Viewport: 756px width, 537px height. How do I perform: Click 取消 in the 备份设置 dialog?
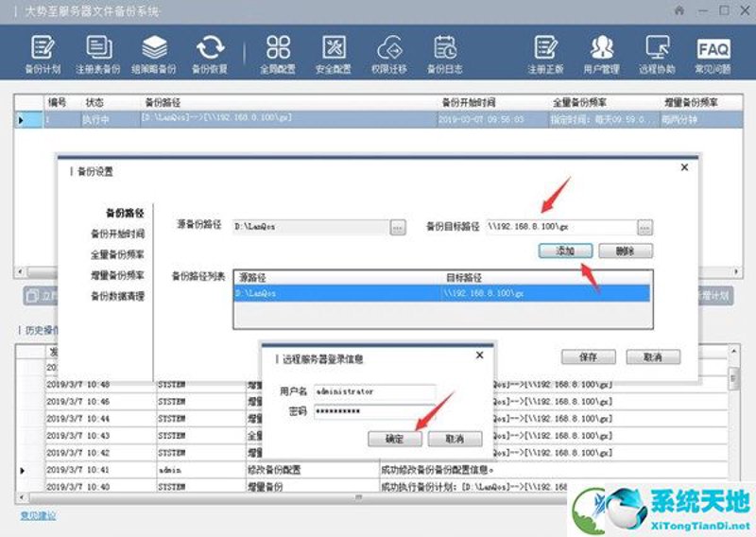653,357
